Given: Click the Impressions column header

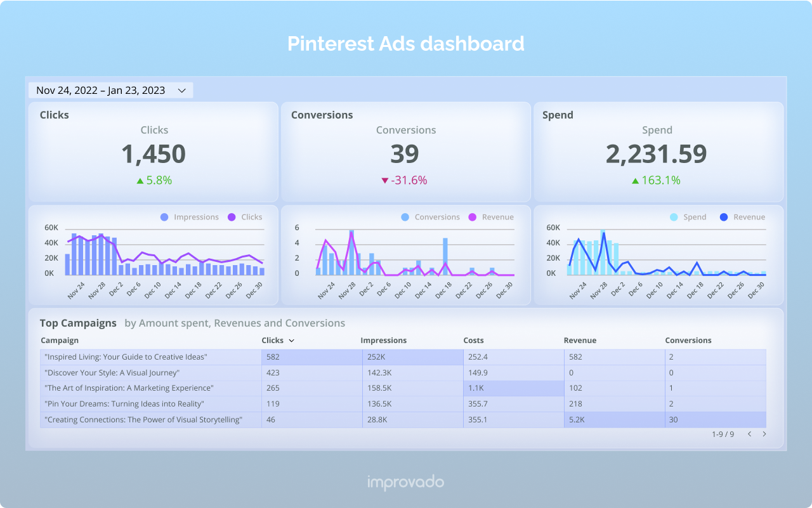Looking at the screenshot, I should [384, 341].
